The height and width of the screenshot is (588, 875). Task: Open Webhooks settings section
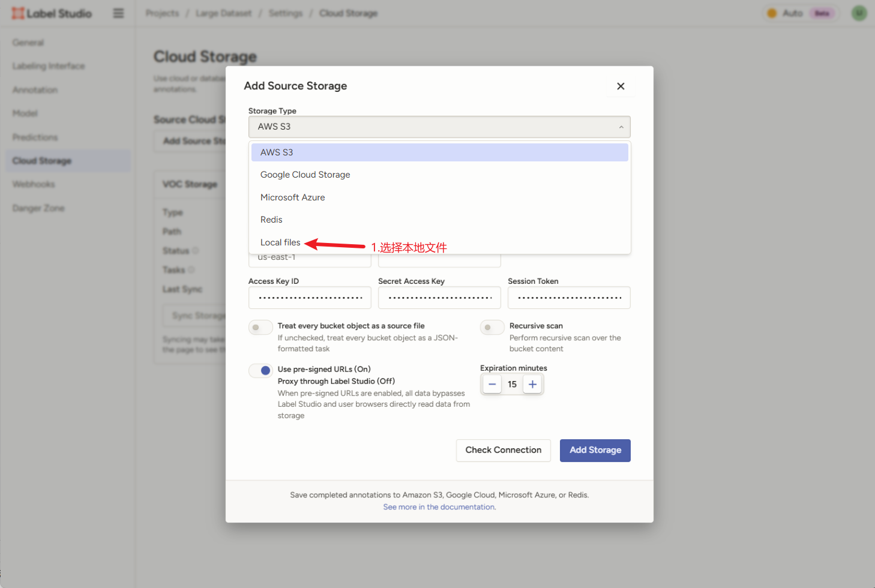point(68,184)
